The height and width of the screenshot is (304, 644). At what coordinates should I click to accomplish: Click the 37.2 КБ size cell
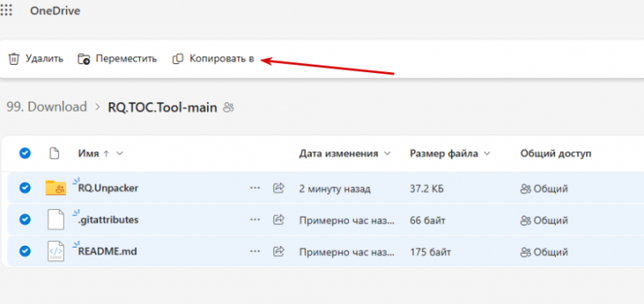click(426, 189)
